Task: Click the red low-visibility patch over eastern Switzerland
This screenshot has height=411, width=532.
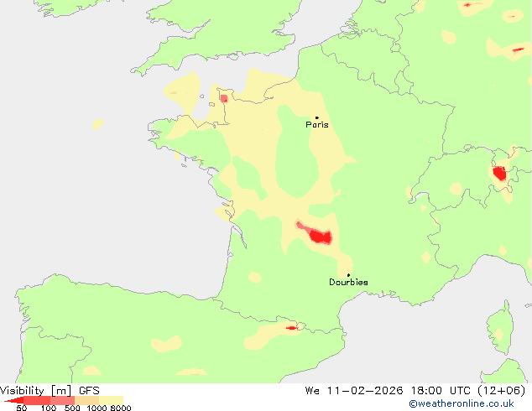Action: [x=499, y=174]
